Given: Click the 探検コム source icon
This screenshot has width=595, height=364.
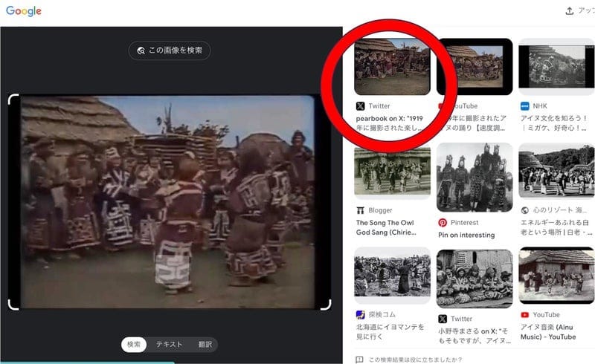Looking at the screenshot, I should click(x=360, y=315).
